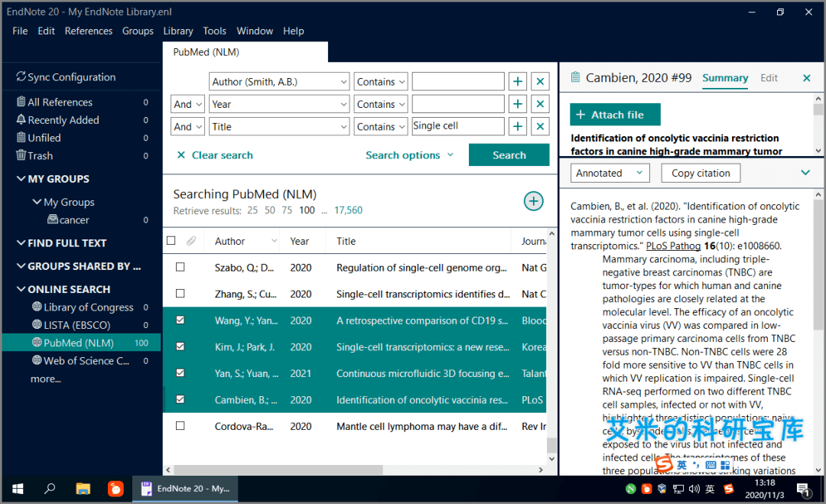
Task: Open the Author (Smith, A.B.) field dropdown
Action: pyautogui.click(x=279, y=82)
